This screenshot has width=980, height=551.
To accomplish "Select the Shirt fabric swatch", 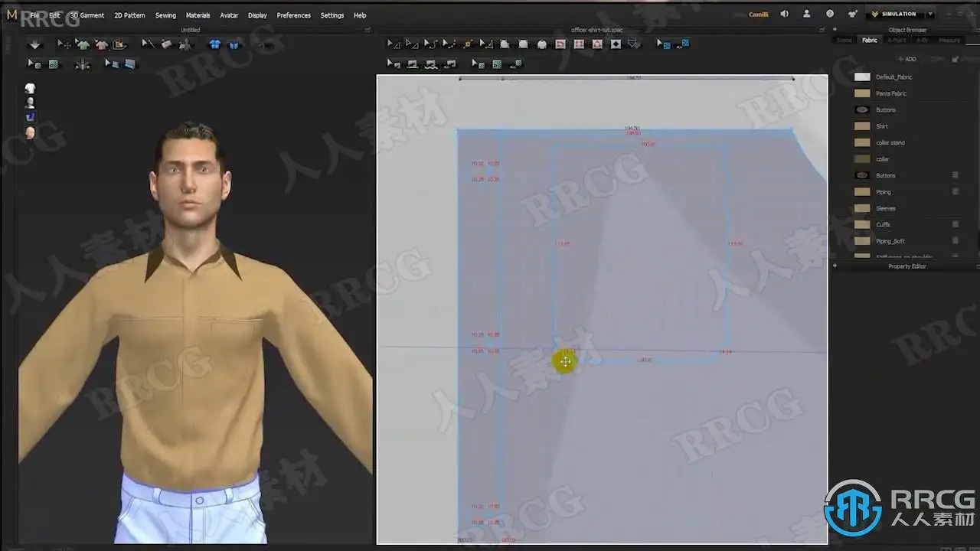I will [862, 126].
